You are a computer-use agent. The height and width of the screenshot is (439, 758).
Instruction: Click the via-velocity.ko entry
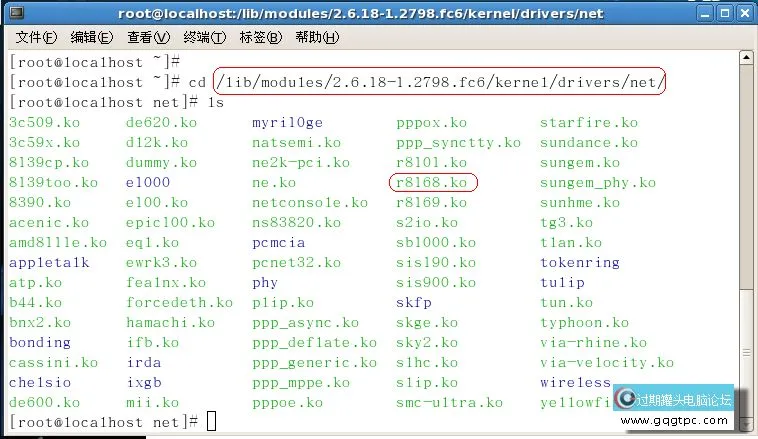pyautogui.click(x=607, y=363)
